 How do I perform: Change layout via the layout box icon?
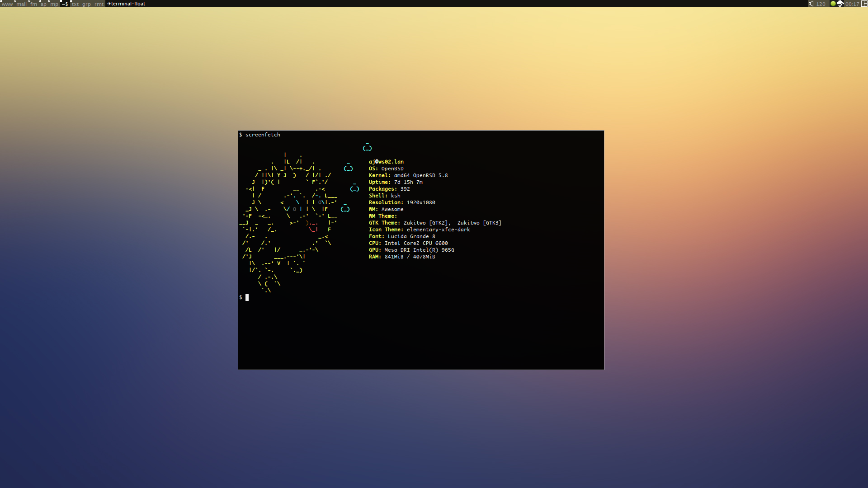[x=864, y=4]
